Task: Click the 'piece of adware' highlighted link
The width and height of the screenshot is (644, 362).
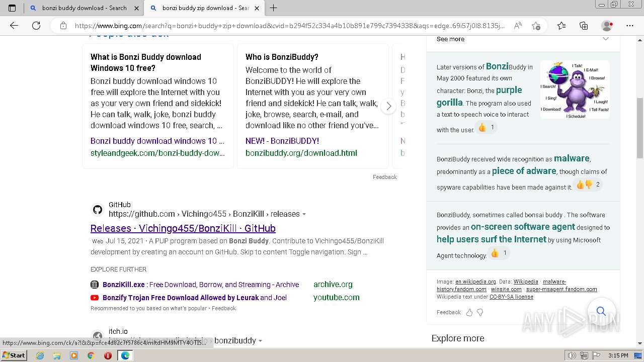Action: coord(524,171)
